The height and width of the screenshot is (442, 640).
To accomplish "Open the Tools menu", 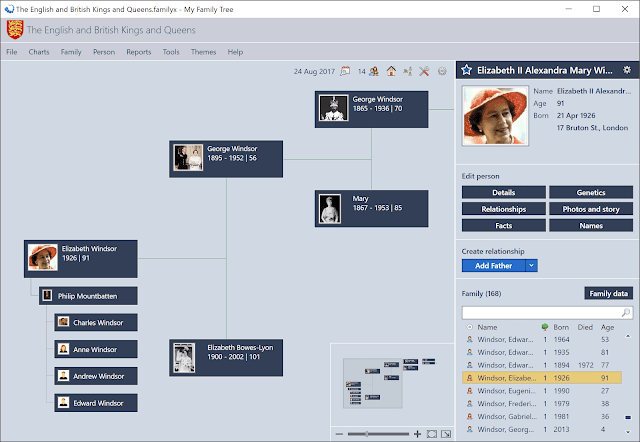I will click(171, 52).
